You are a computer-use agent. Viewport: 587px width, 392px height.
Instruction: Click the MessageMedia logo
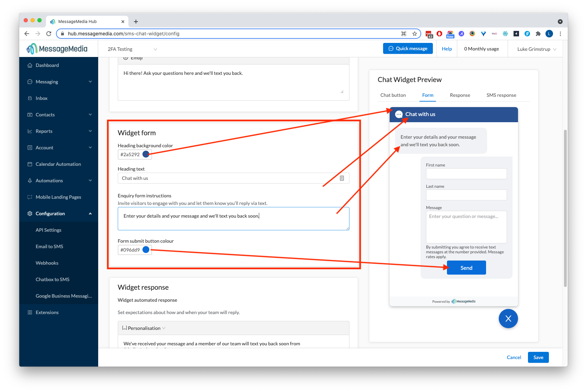point(57,48)
